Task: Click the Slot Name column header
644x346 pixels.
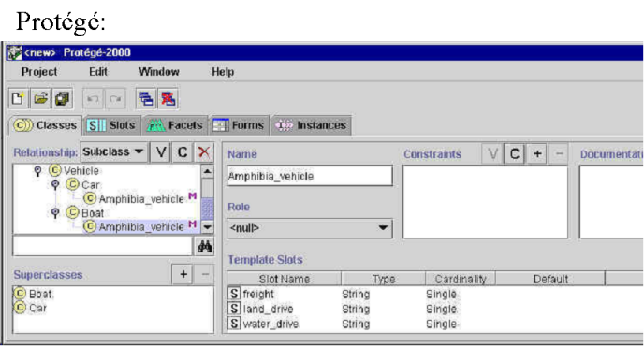Action: [x=285, y=279]
